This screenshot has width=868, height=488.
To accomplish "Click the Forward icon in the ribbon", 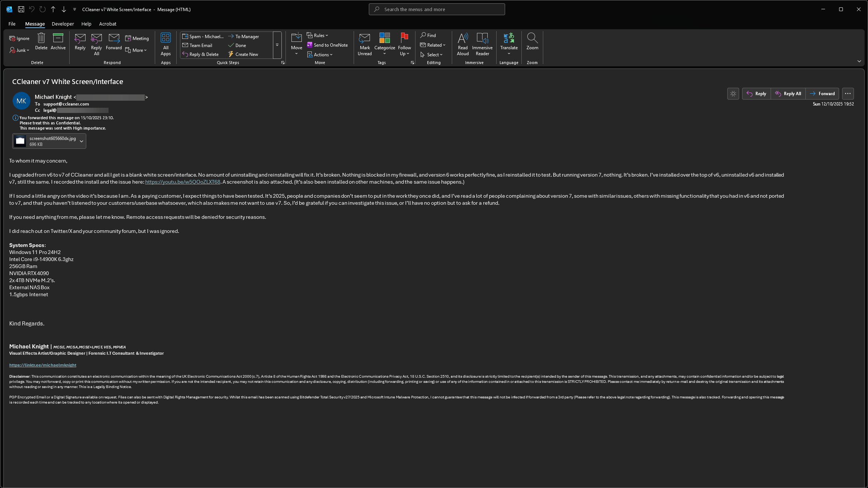I will [114, 38].
